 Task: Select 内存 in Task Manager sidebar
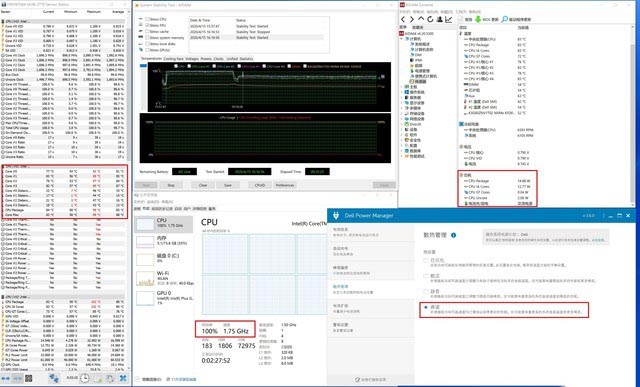(x=164, y=241)
